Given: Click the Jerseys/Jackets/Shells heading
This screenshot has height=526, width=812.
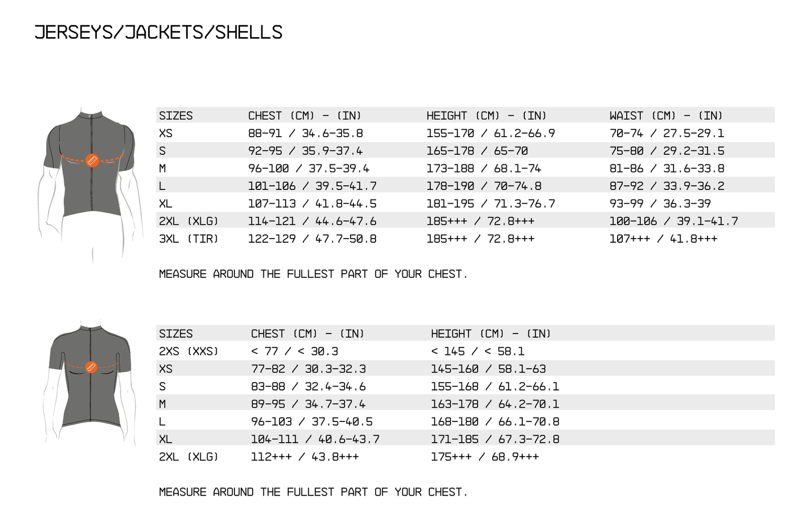Looking at the screenshot, I should click(158, 32).
